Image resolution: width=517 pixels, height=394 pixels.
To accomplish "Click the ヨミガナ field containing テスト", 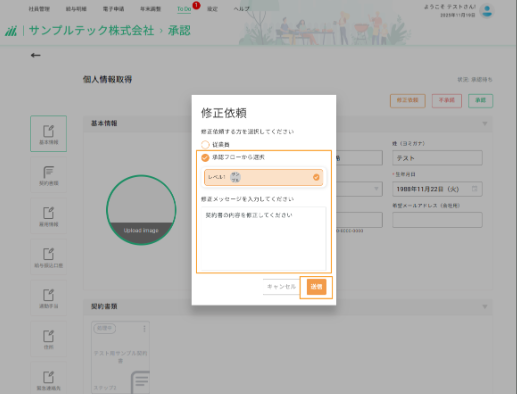I will point(437,158).
